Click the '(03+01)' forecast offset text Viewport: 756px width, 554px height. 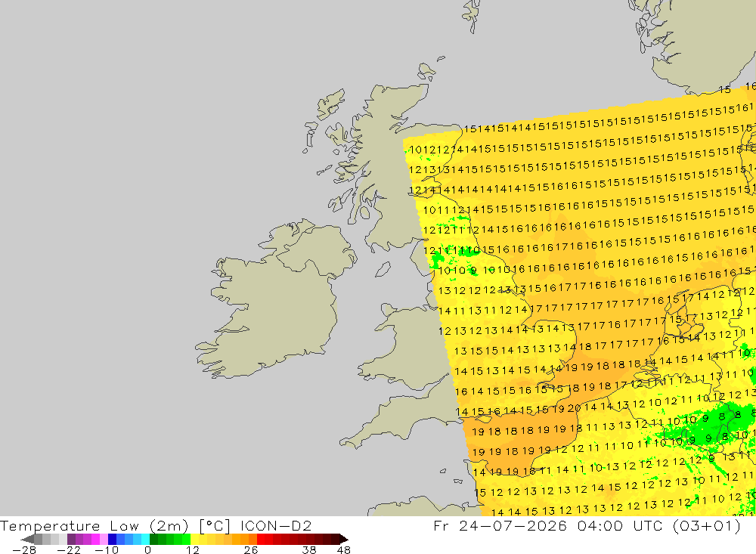click(706, 526)
